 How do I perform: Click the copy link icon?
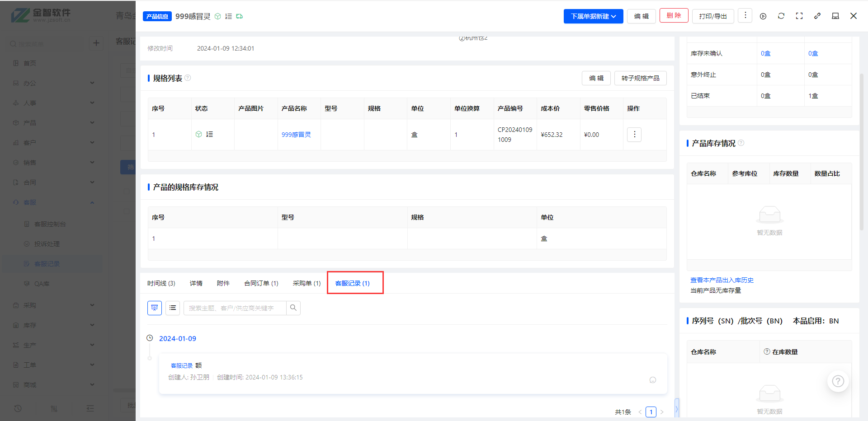point(817,16)
